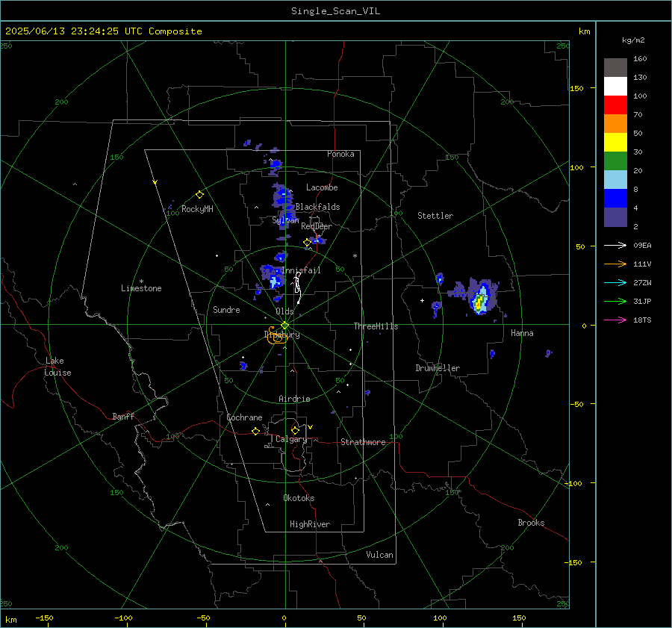The height and width of the screenshot is (628, 672).
Task: Select the grey 130-160 color swatch
Action: 615,68
